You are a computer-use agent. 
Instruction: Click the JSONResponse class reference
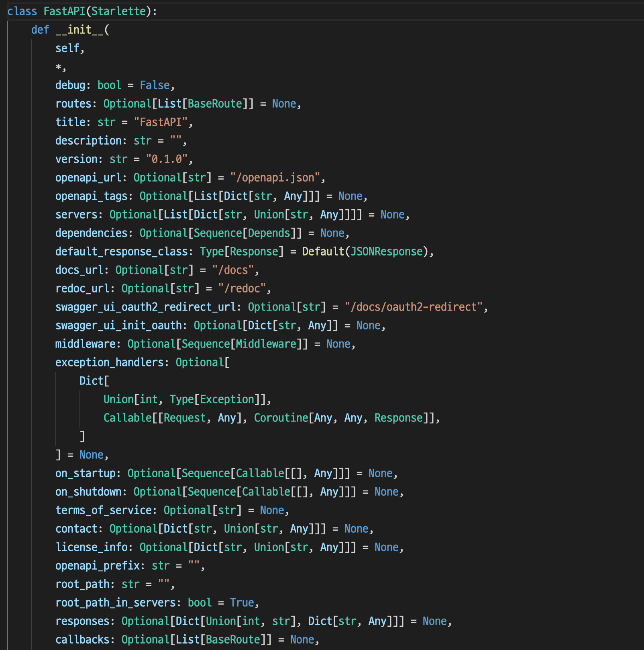pyautogui.click(x=387, y=251)
